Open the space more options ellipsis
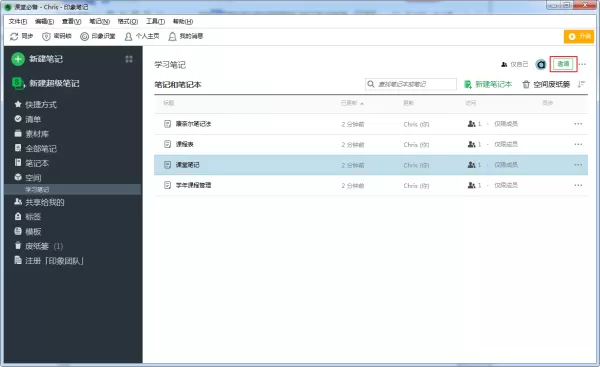 (582, 64)
